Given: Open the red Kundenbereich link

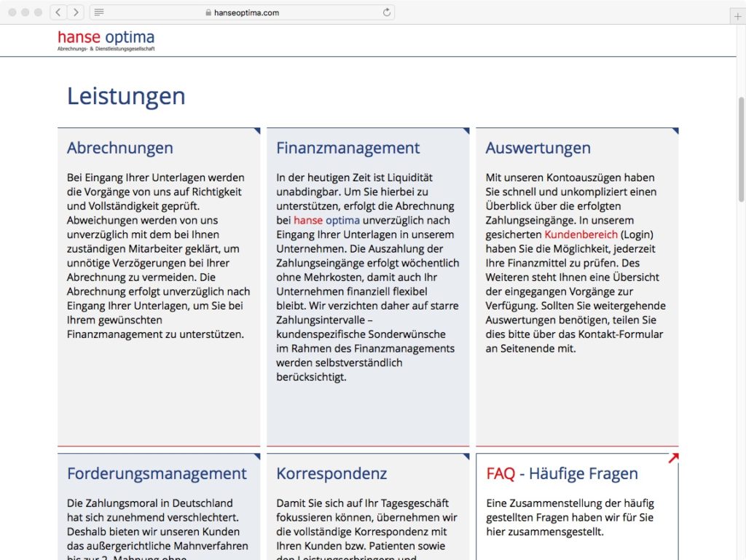Looking at the screenshot, I should 581,234.
